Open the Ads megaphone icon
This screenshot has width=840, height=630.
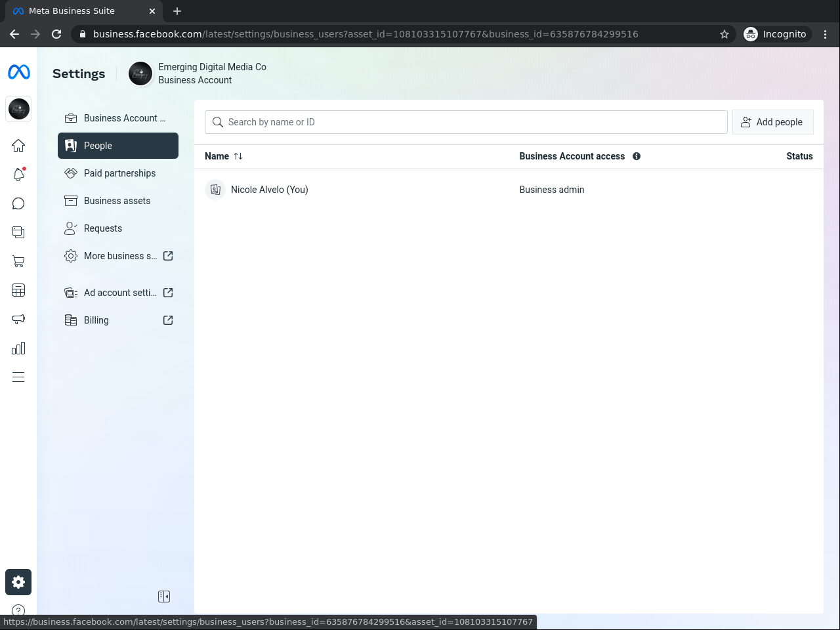pos(18,319)
